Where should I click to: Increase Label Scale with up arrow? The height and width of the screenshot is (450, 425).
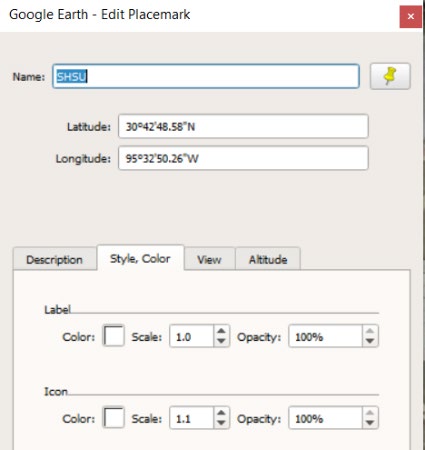click(x=221, y=331)
